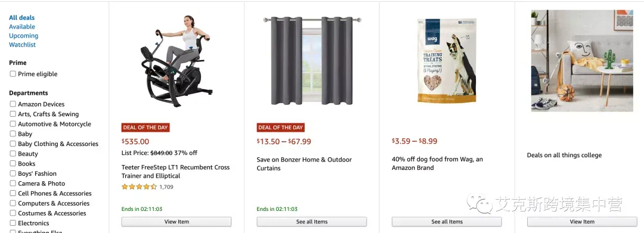Open Deals on all things college title
644x233 pixels.
(x=564, y=155)
